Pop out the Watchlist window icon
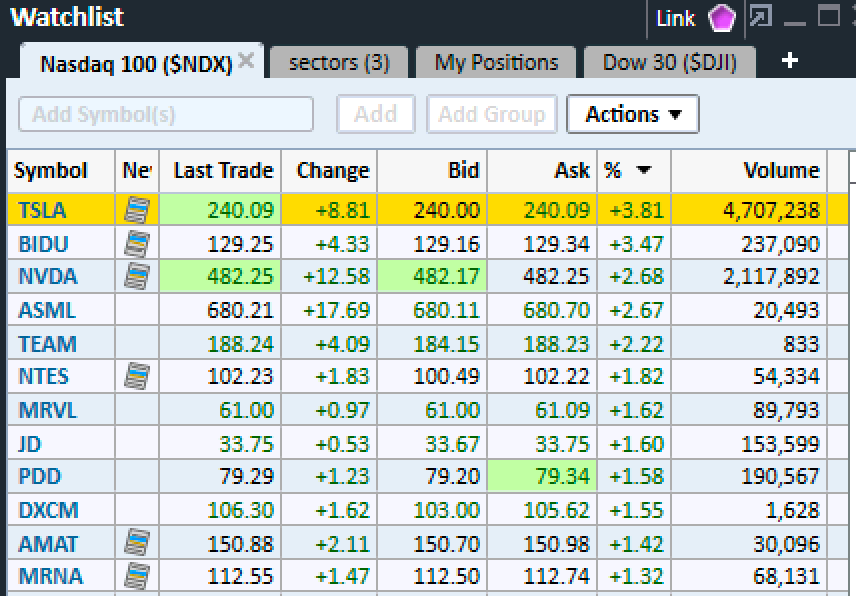Screen dimensions: 856x596 tap(760, 16)
